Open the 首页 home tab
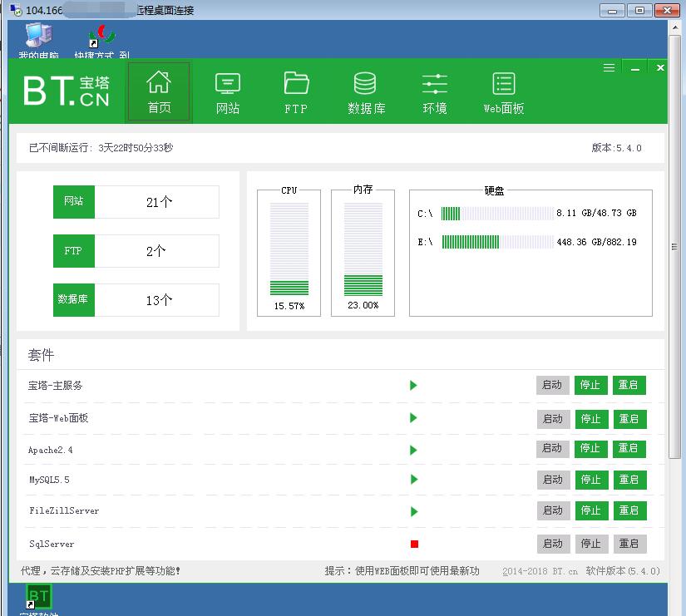Screen dimensions: 686x616 [159, 91]
